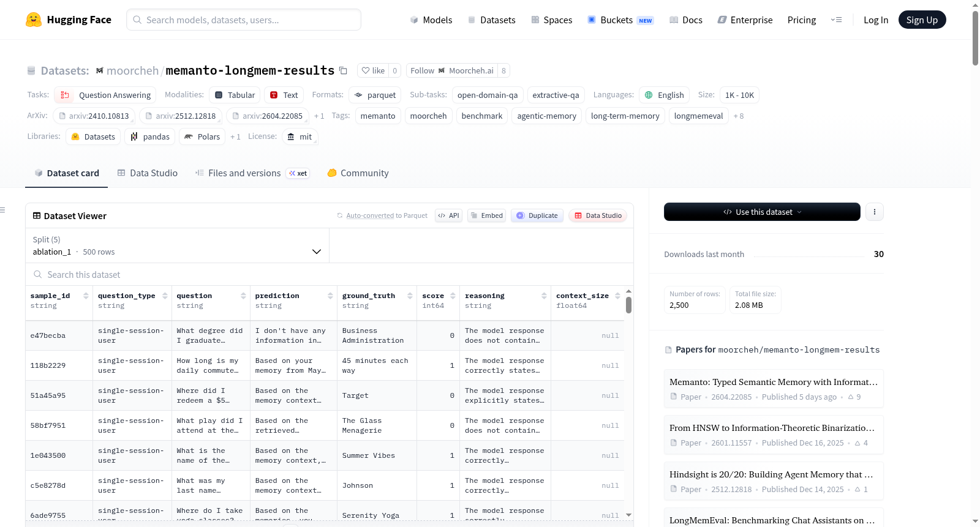
Task: Open the arxiv:2512.12818 tag
Action: pyautogui.click(x=181, y=116)
